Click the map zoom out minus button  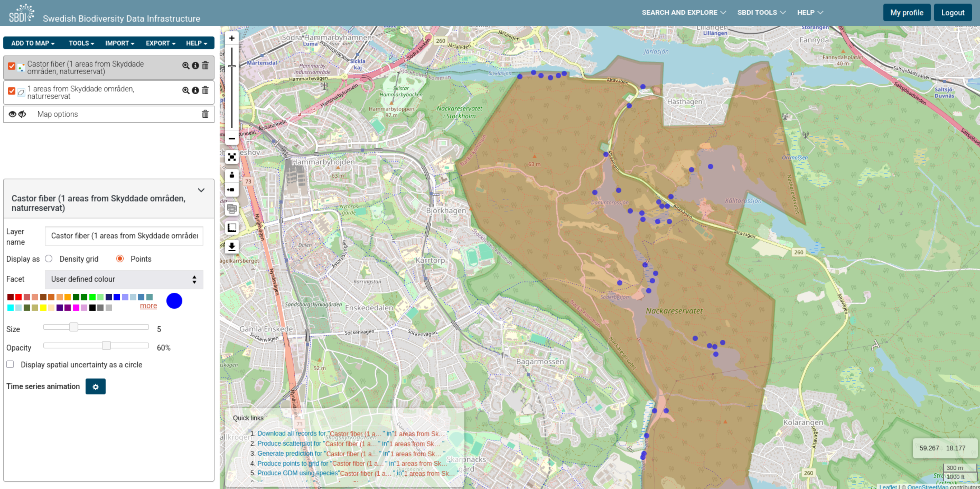click(x=232, y=139)
